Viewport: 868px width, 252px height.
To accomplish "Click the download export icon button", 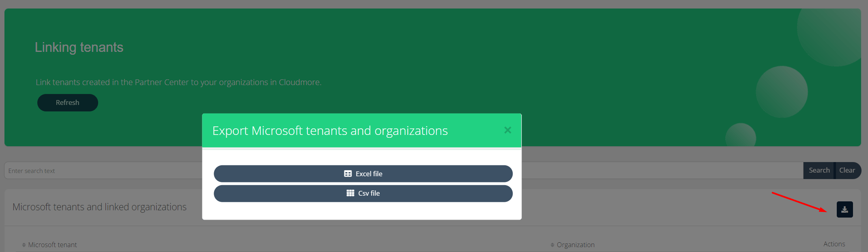I will pos(844,209).
